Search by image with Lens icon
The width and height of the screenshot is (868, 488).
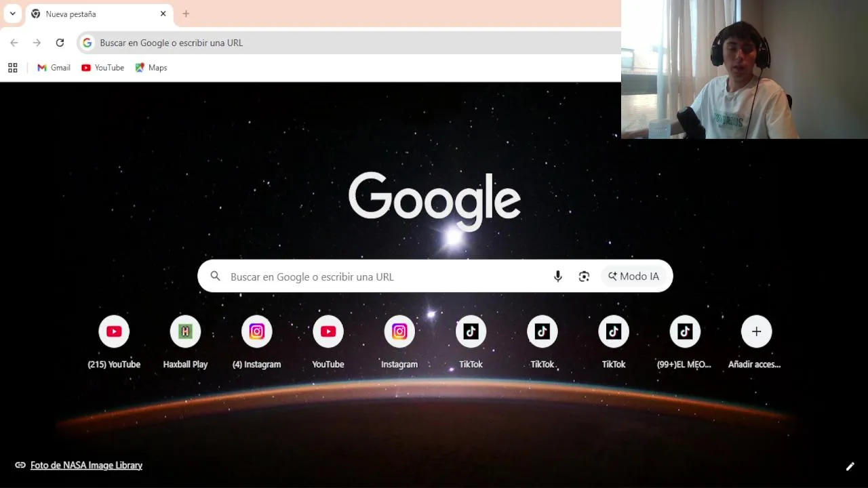tap(584, 276)
